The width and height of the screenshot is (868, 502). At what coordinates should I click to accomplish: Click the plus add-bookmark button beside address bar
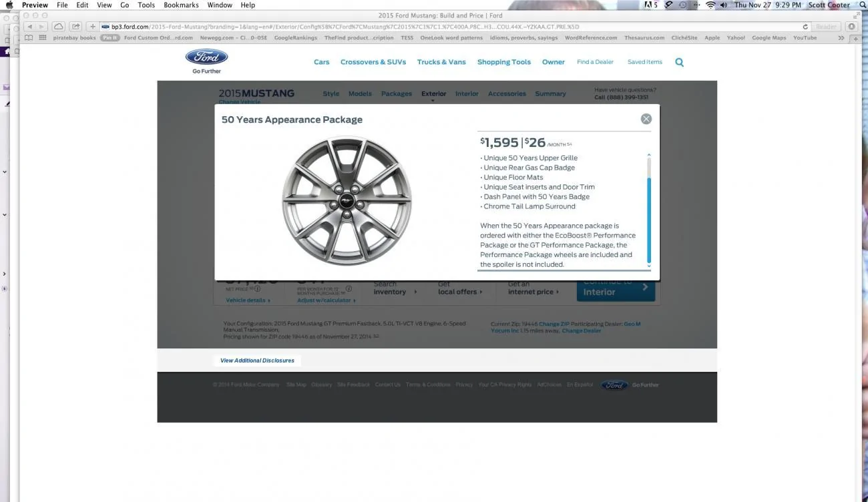pos(93,27)
